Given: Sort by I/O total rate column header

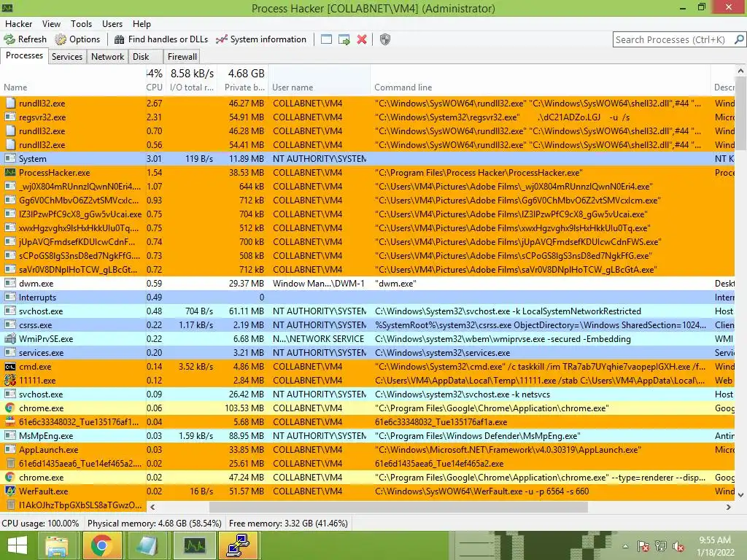Looking at the screenshot, I should tap(192, 87).
